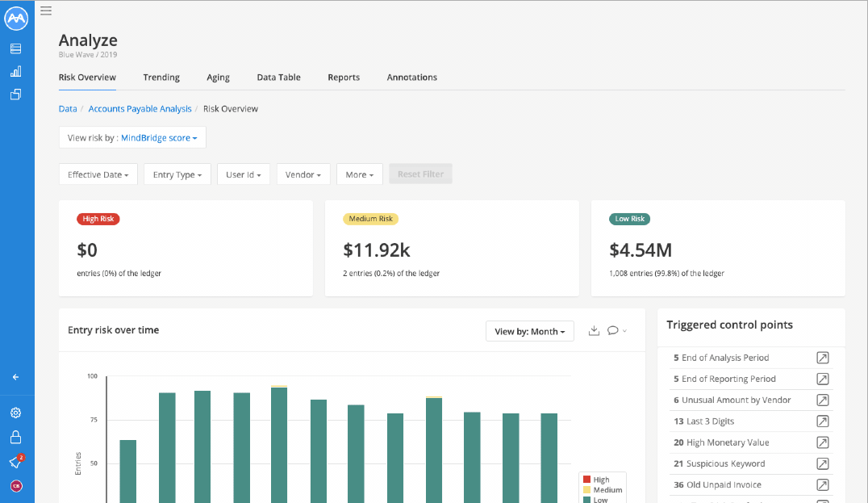868x503 pixels.
Task: Toggle High series via red legend swatch
Action: pyautogui.click(x=586, y=480)
